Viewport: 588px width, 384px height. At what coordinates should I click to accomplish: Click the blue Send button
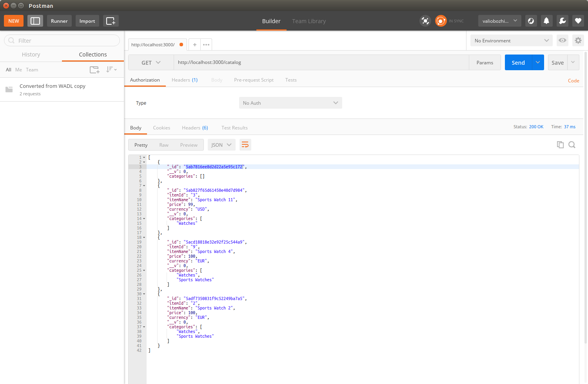518,63
